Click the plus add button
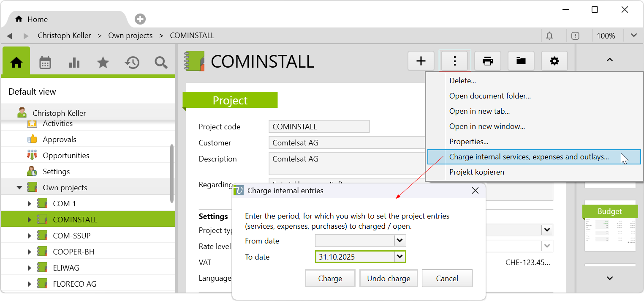The image size is (644, 301). [x=421, y=61]
